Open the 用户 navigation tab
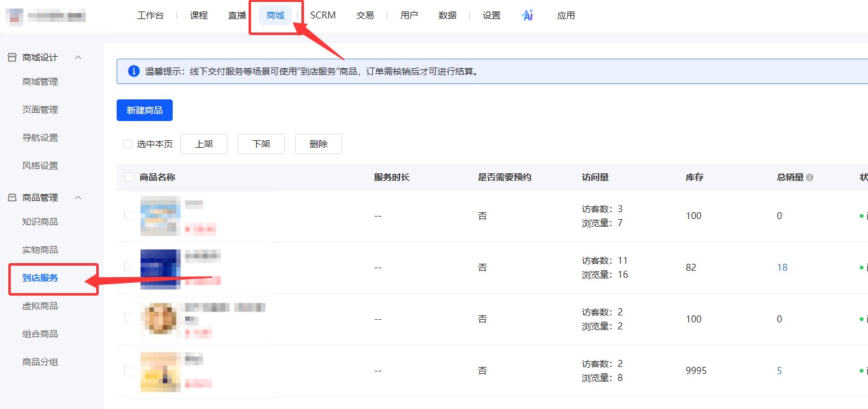 (409, 15)
